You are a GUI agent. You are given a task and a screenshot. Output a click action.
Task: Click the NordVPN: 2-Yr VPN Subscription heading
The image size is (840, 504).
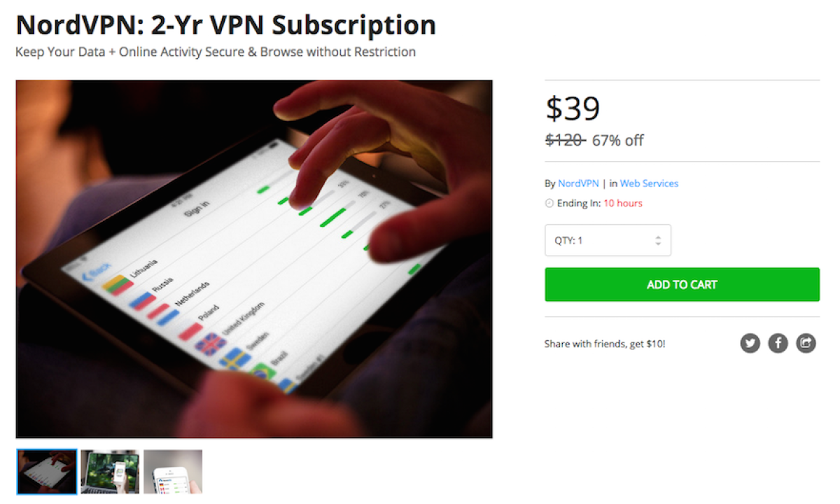(x=226, y=24)
